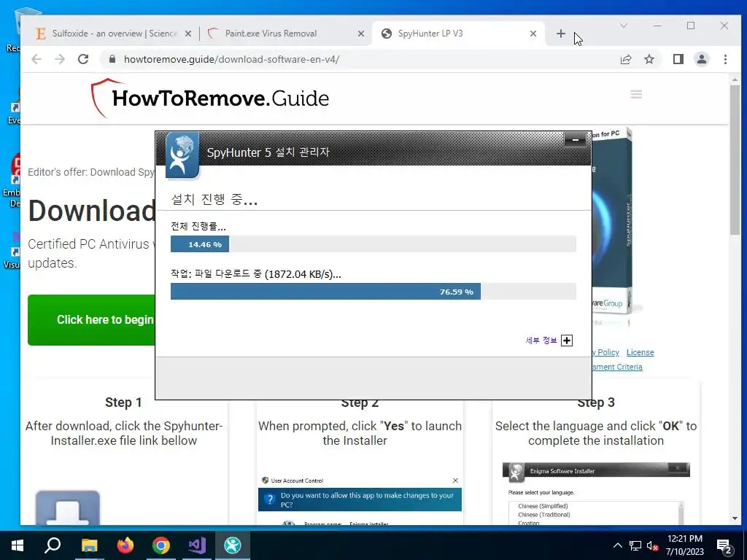Open the Chrome three-dot menu

pyautogui.click(x=725, y=59)
